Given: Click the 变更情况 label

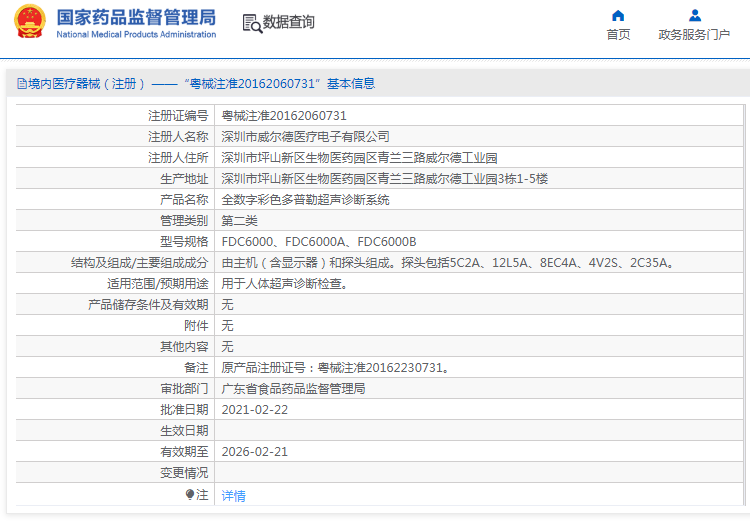Looking at the screenshot, I should [x=184, y=473].
